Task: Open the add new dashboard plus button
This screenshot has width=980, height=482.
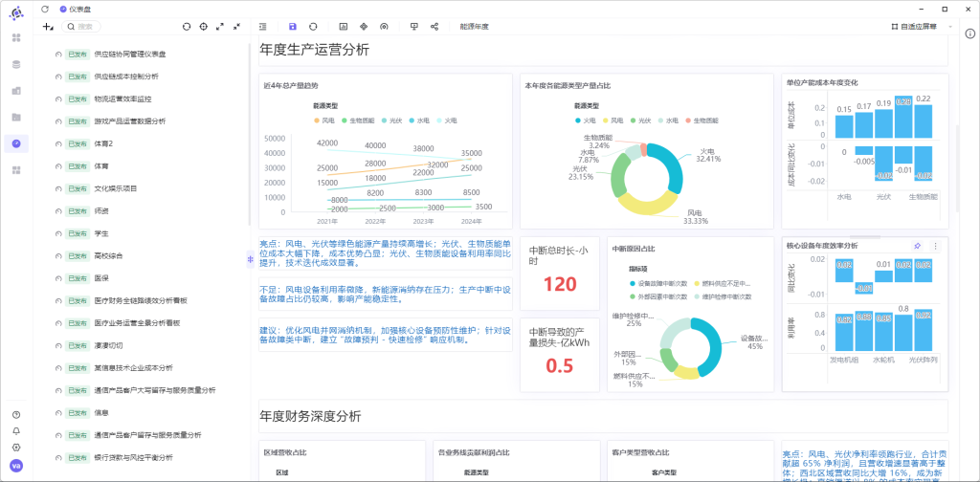Action: [48, 27]
